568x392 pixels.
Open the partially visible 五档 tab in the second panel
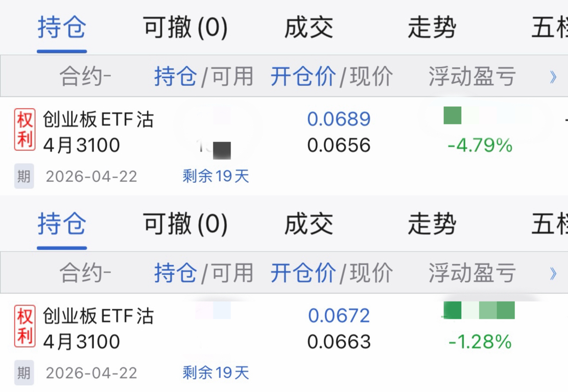(x=550, y=224)
